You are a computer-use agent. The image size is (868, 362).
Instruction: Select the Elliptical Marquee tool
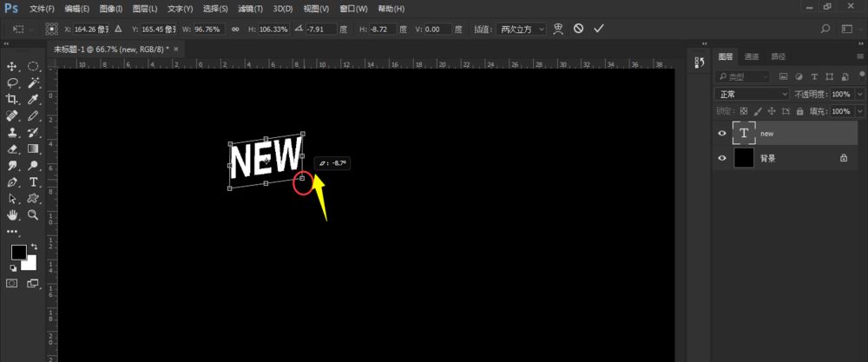[33, 67]
